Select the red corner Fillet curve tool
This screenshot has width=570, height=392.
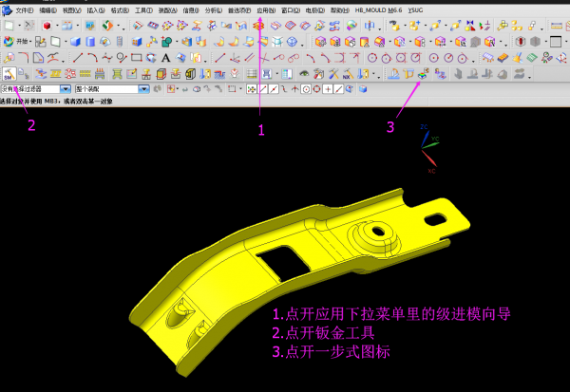point(24,58)
